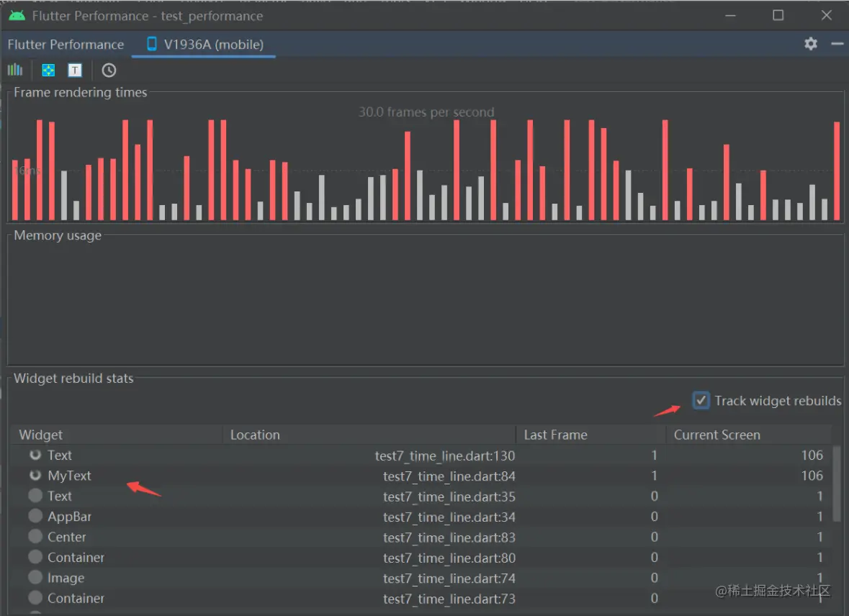The height and width of the screenshot is (616, 849).
Task: Click the T text toolbar icon
Action: (75, 71)
